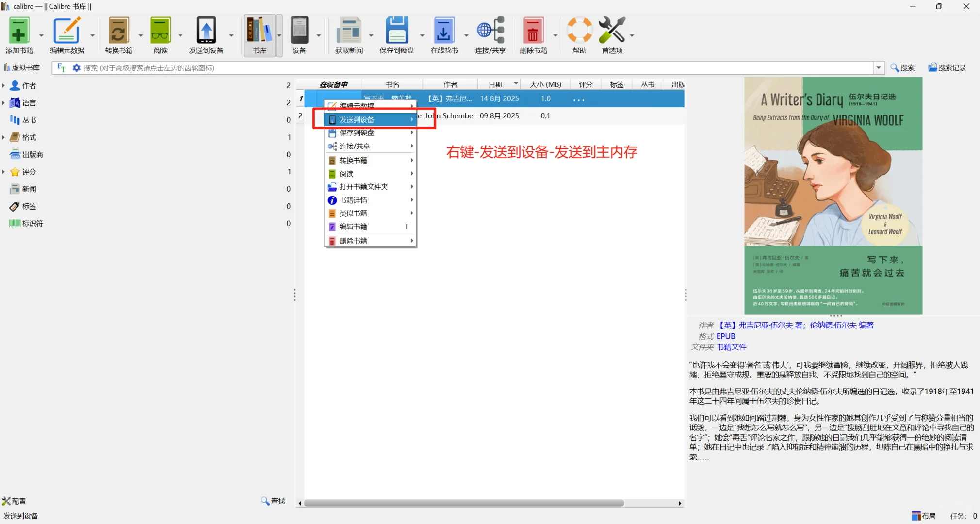Click the Find (查找) button in tag browser
The height and width of the screenshot is (524, 980).
(x=273, y=501)
